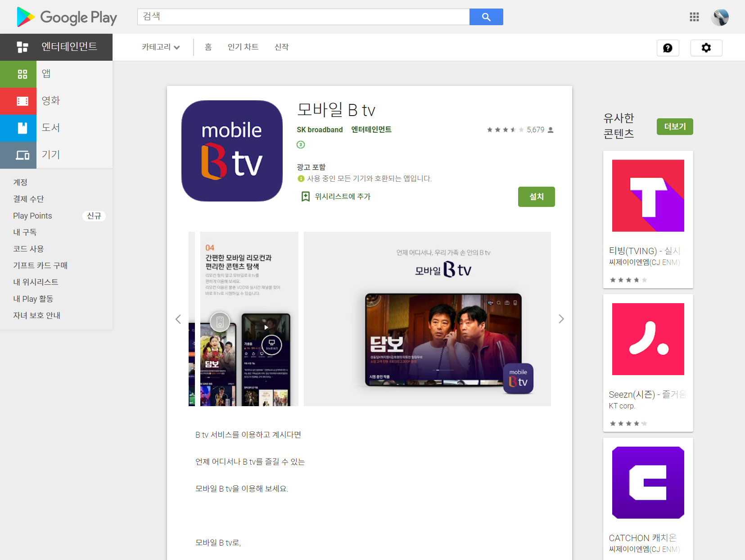Click the blue search magnifier button
The height and width of the screenshot is (560, 745).
click(x=486, y=17)
